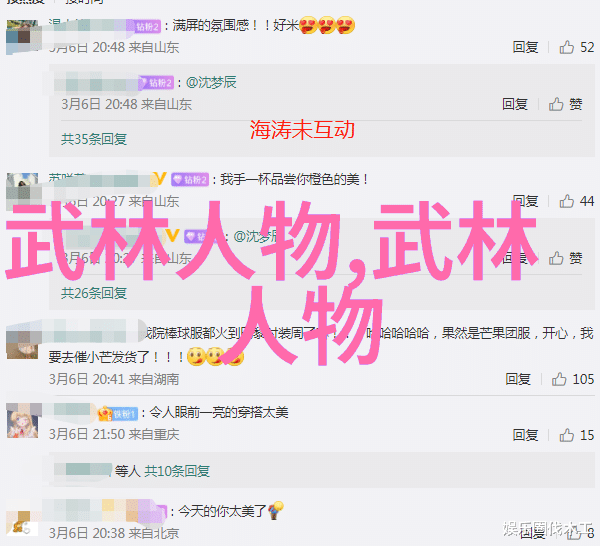
Task: Reply to the 满屏的氛围感 comment
Action: coord(525,47)
